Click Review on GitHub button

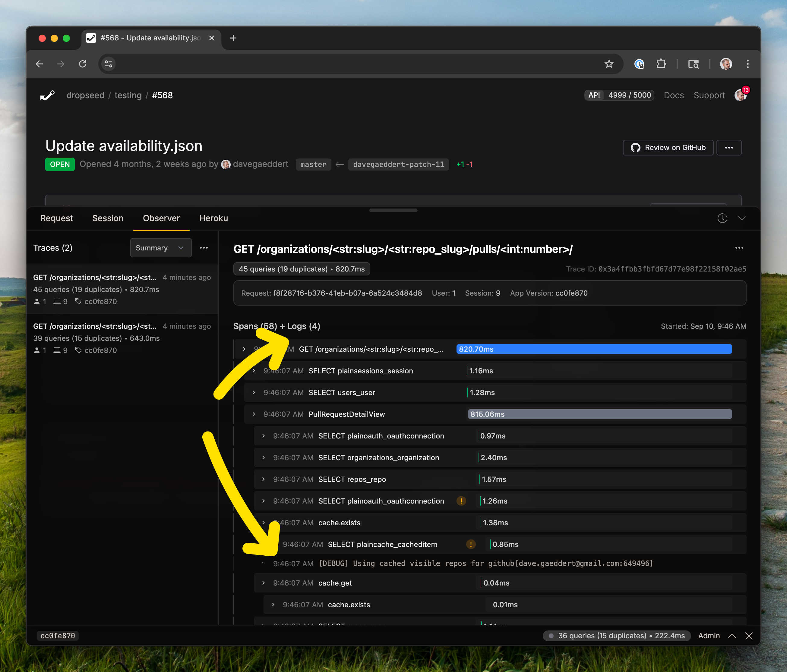668,148
